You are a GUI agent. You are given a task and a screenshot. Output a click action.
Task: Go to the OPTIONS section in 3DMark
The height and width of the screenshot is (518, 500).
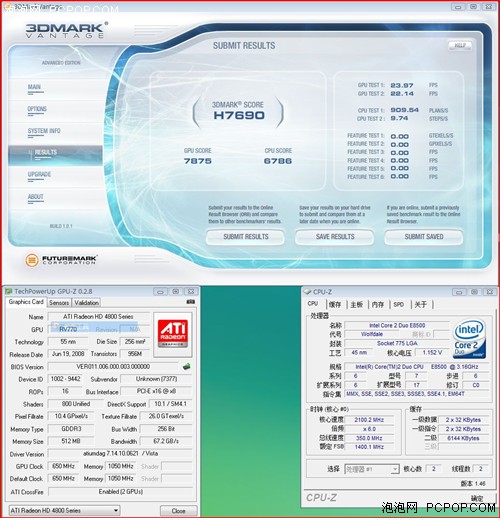click(37, 109)
